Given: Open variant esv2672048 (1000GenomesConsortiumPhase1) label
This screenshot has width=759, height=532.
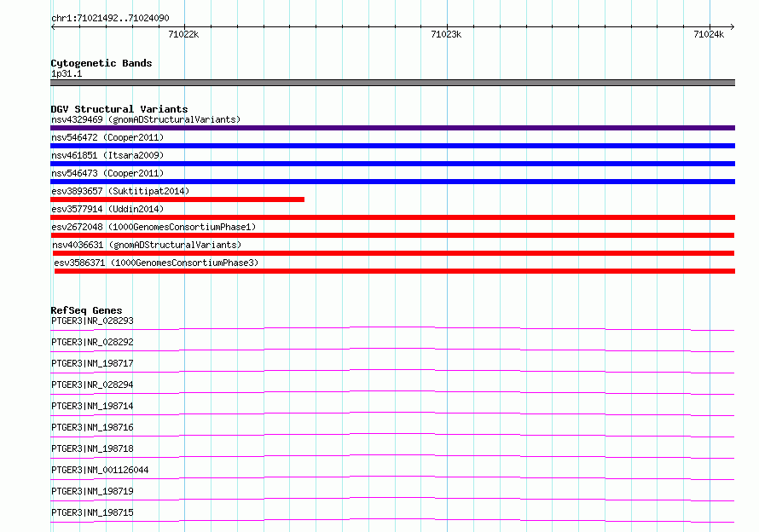Looking at the screenshot, I should [x=154, y=227].
